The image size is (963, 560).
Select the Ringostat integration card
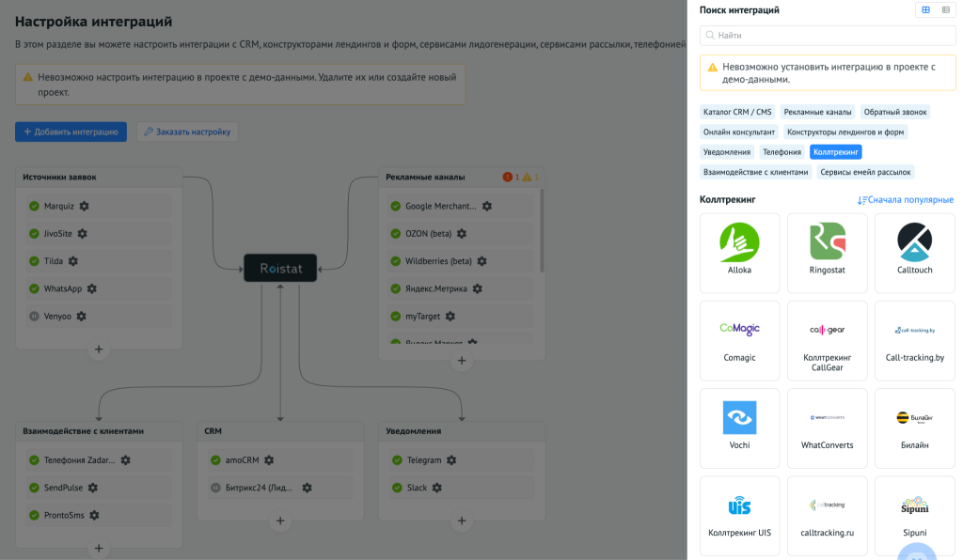[828, 254]
